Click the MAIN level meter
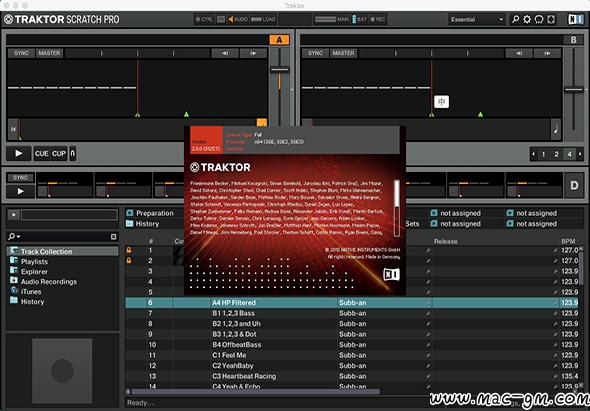This screenshot has height=411, width=590. [x=331, y=19]
